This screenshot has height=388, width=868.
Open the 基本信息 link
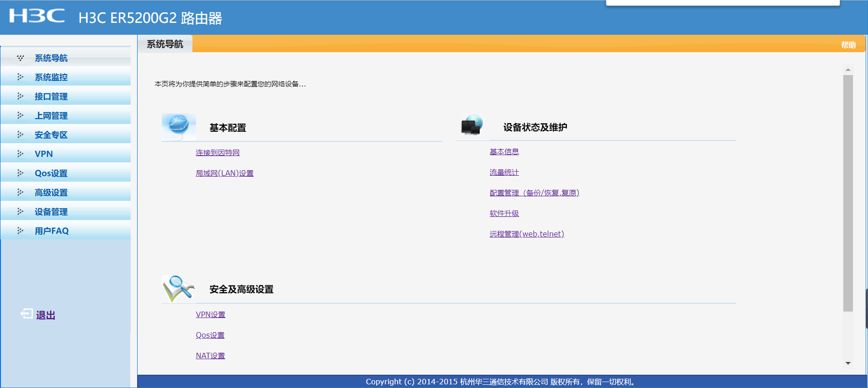click(x=504, y=152)
